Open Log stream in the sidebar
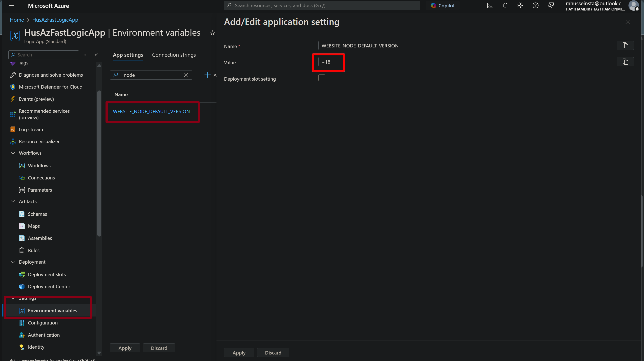Image resolution: width=644 pixels, height=361 pixels. point(31,129)
